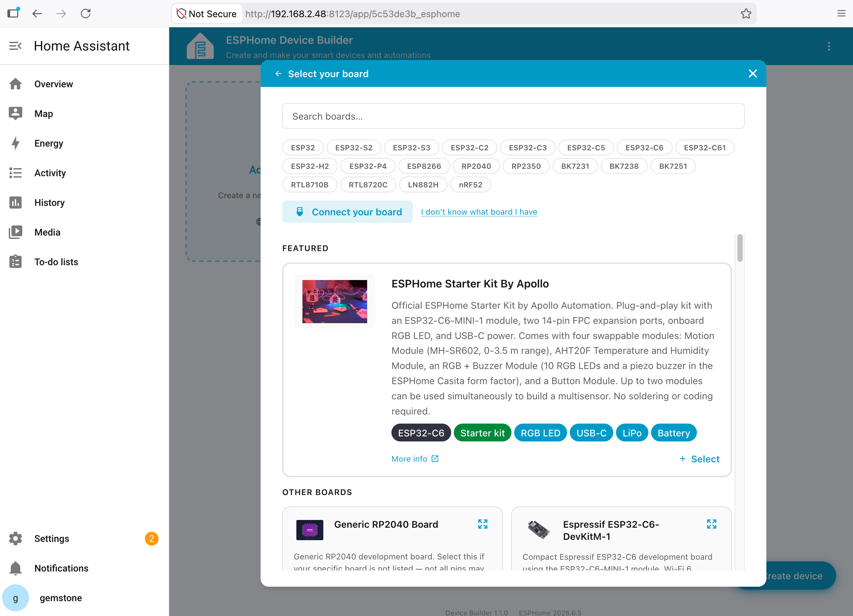The width and height of the screenshot is (853, 616).
Task: Click the dark ESP32-C6 tag on Apollo kit
Action: (421, 433)
